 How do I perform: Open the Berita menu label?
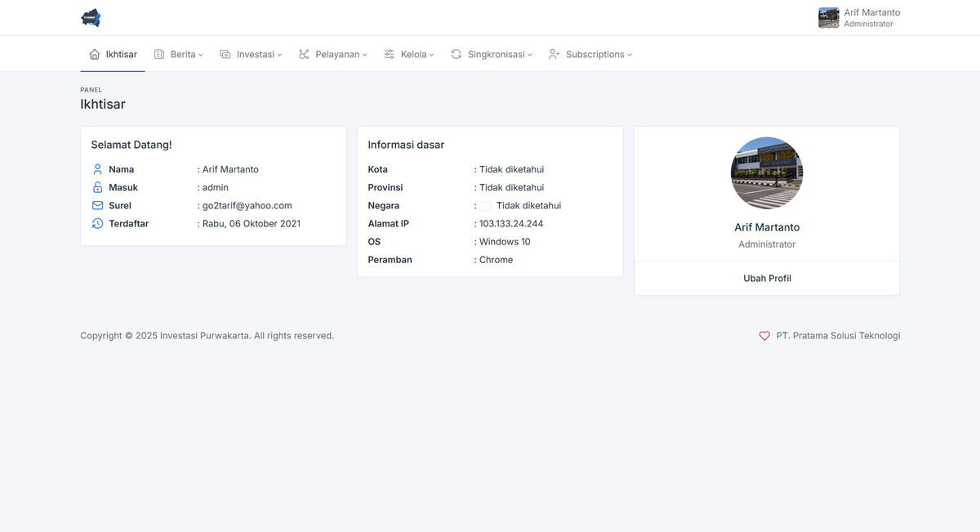point(183,54)
